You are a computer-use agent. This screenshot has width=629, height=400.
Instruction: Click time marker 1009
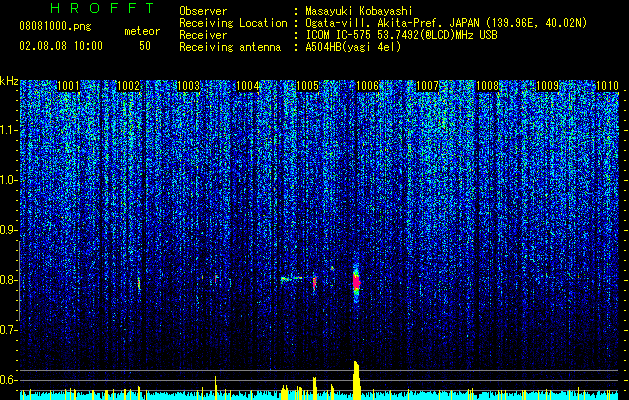click(x=547, y=86)
